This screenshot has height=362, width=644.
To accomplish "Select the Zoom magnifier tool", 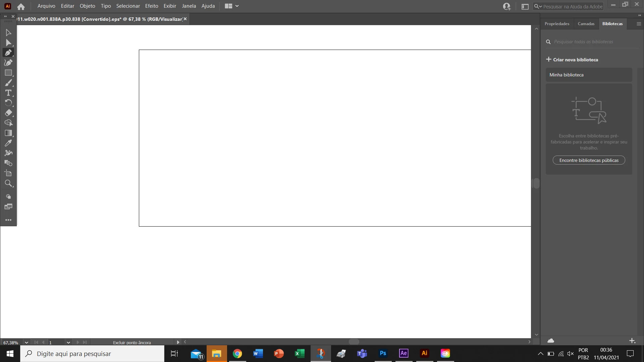I will tap(8, 183).
